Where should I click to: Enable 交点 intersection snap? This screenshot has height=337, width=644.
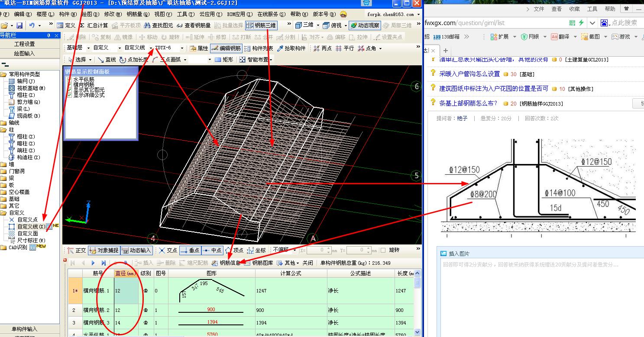click(168, 250)
